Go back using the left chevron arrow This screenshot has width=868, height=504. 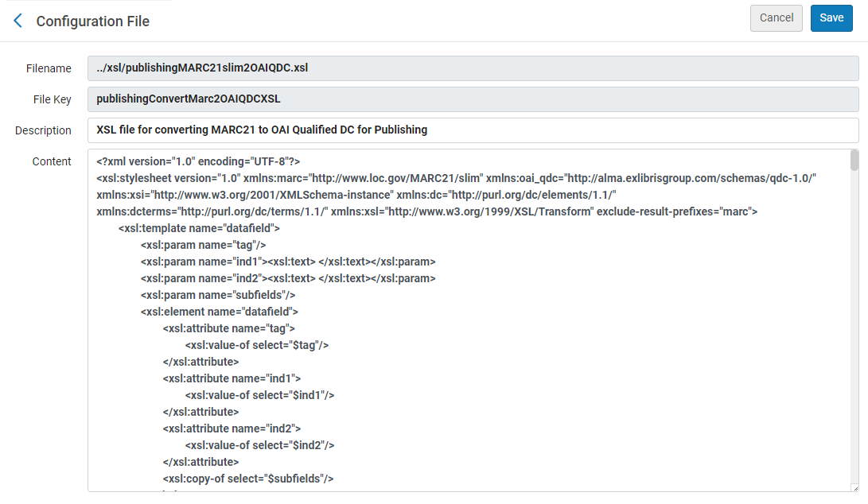(18, 21)
